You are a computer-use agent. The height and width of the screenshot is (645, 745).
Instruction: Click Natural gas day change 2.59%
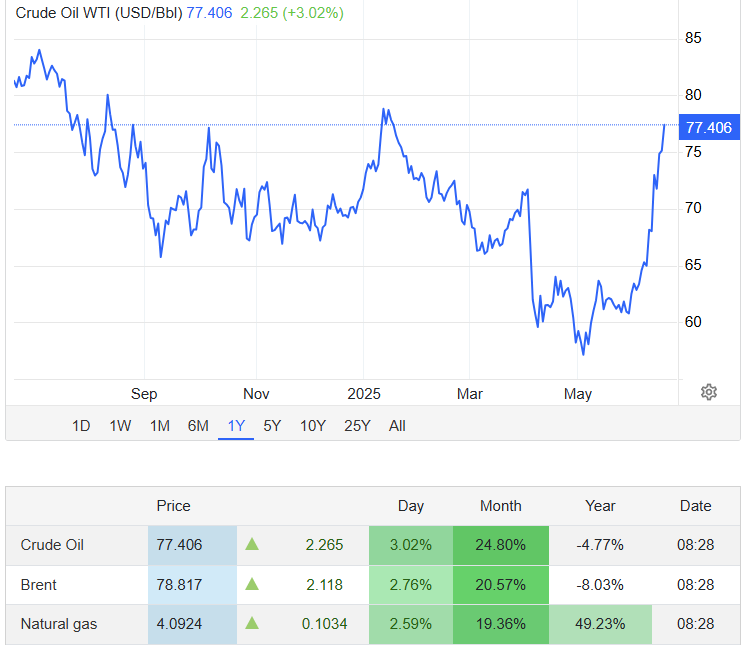pos(411,624)
